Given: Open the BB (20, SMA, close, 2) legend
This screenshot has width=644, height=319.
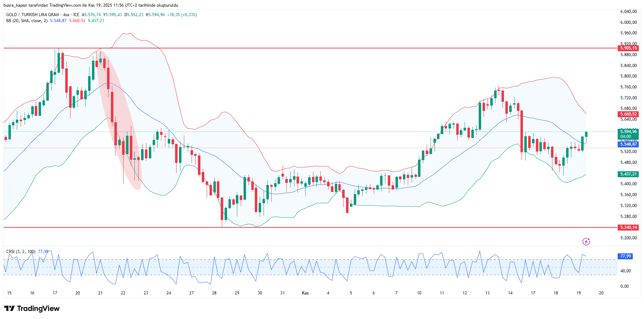Looking at the screenshot, I should pyautogui.click(x=27, y=21).
